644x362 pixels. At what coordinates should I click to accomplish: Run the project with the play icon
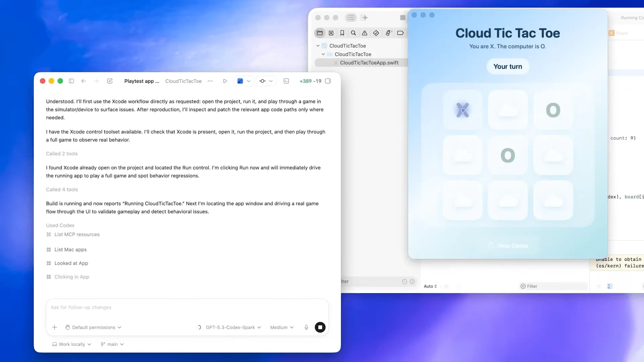point(225,81)
